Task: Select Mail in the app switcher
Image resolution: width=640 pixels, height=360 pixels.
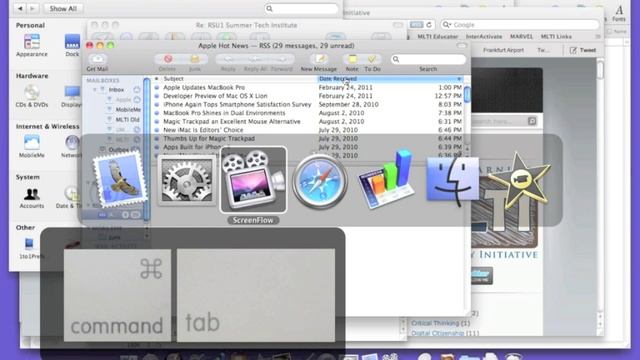Action: (x=120, y=180)
